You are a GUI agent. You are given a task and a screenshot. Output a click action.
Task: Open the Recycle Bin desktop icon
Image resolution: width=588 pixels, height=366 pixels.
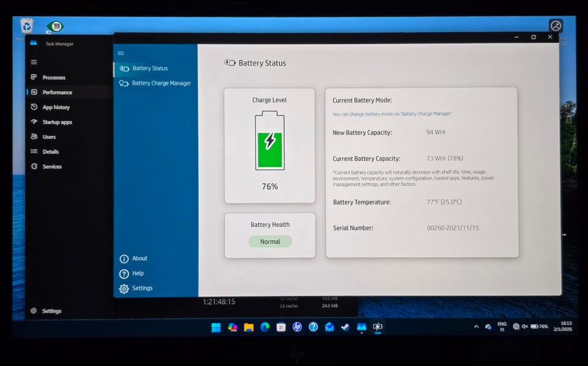26,26
